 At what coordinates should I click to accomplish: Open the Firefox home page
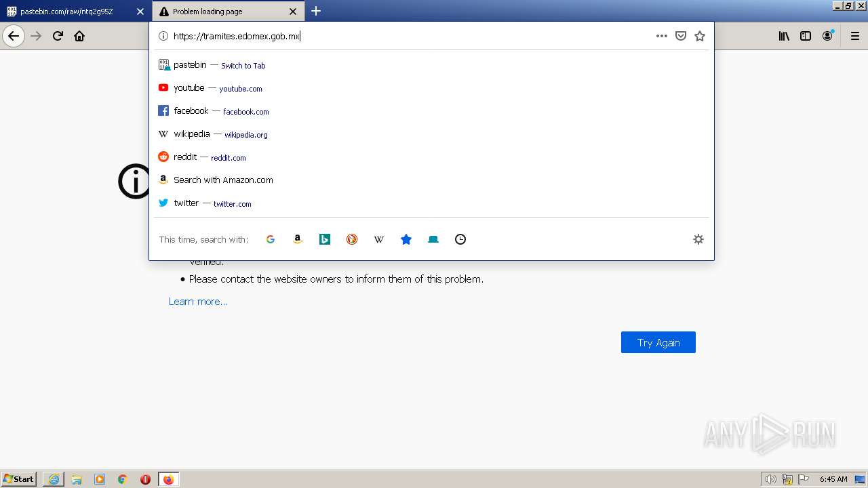point(79,36)
